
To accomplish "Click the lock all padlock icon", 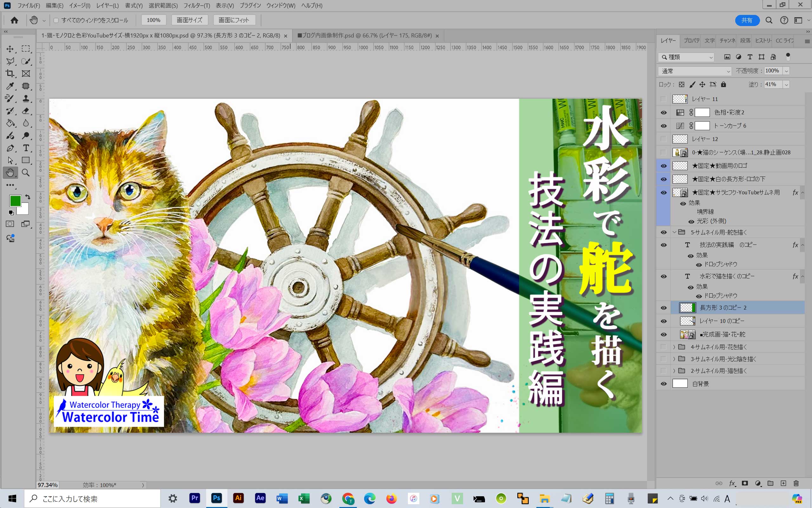I will [724, 84].
